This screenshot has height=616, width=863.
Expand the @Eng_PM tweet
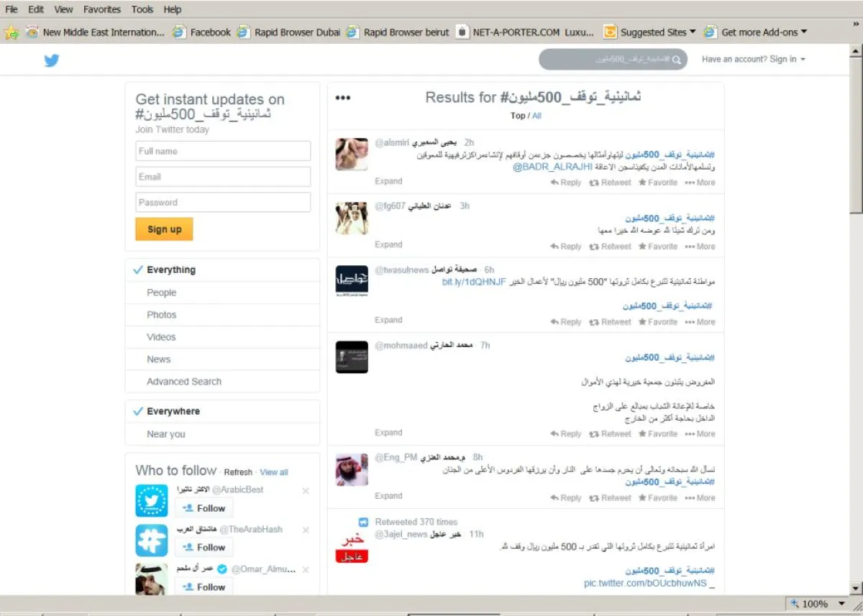[x=388, y=496]
